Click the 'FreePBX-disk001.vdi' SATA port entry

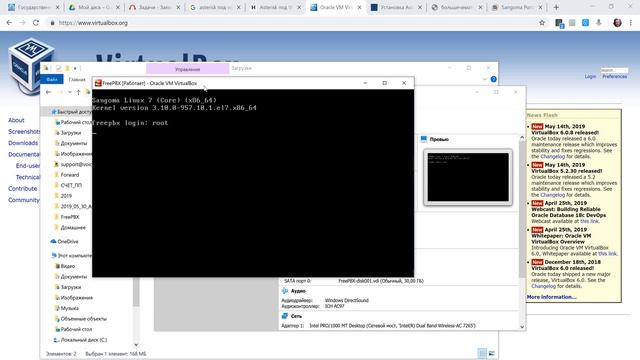(x=381, y=281)
